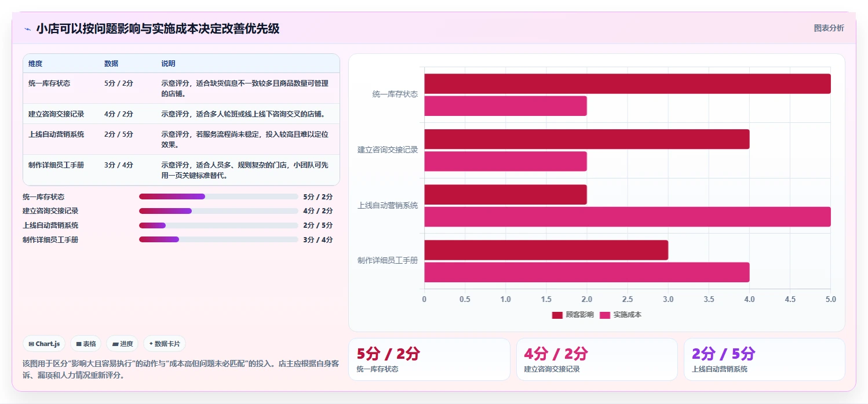
Task: Click the table note about 一页关键标准替代
Action: [x=245, y=170]
